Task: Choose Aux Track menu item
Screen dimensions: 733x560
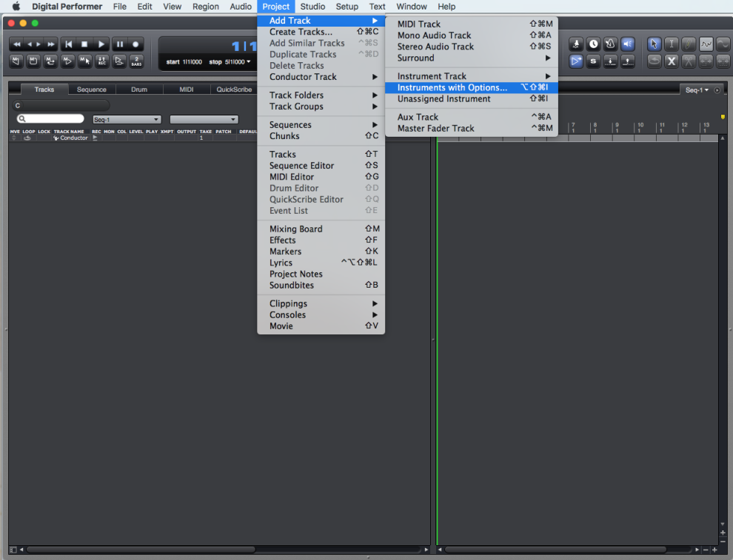Action: tap(472, 117)
